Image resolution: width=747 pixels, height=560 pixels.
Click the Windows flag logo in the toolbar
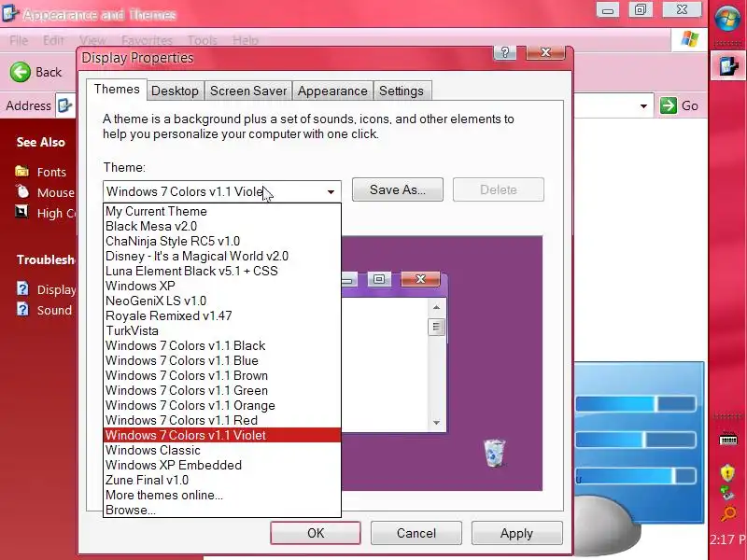[689, 39]
